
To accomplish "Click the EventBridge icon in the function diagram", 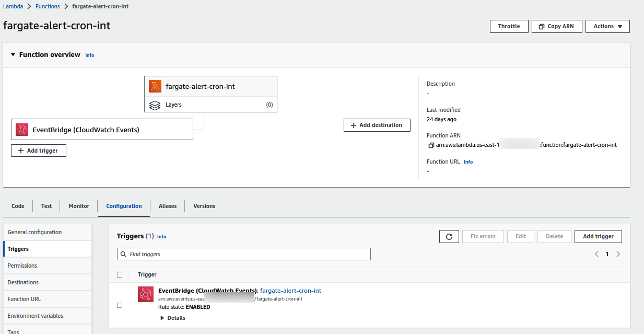I will 21,128.
